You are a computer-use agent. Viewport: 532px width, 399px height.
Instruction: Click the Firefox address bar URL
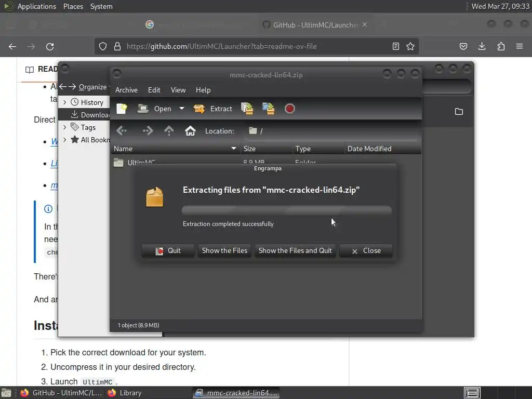(x=221, y=46)
